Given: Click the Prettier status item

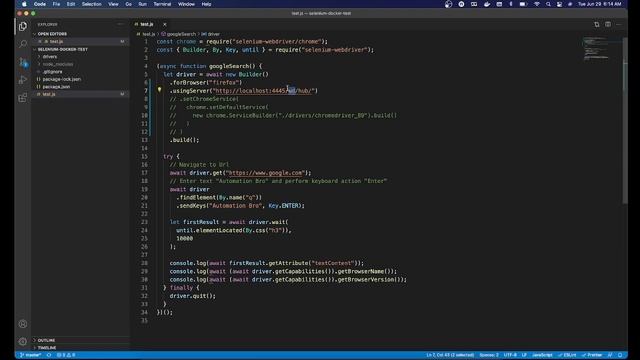Looking at the screenshot, I should [592, 355].
